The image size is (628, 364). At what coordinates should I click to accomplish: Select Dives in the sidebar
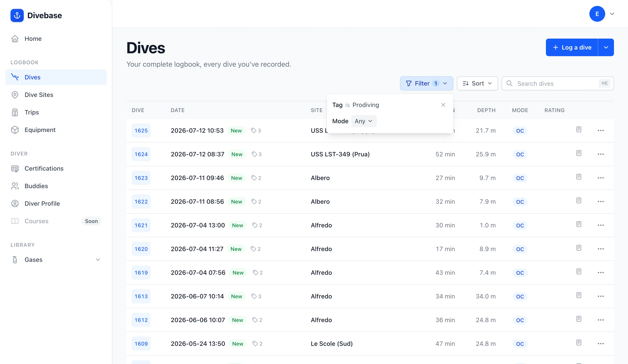[x=56, y=77]
